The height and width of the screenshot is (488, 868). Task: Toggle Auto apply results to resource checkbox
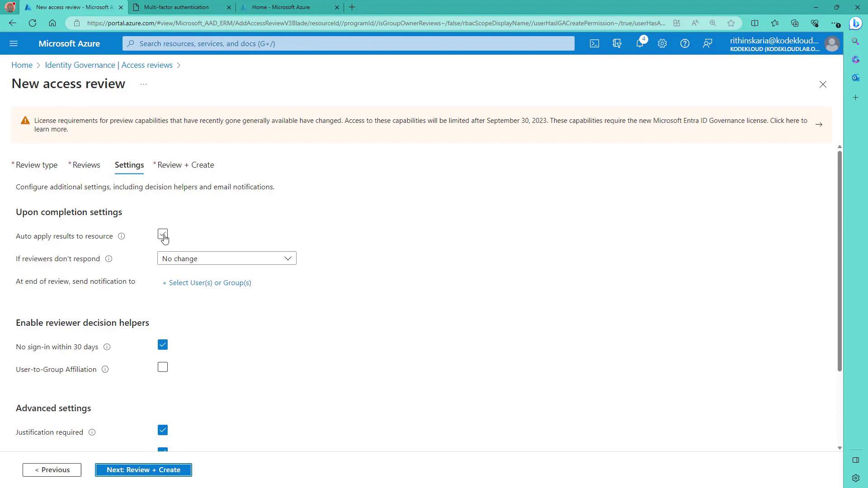(163, 234)
